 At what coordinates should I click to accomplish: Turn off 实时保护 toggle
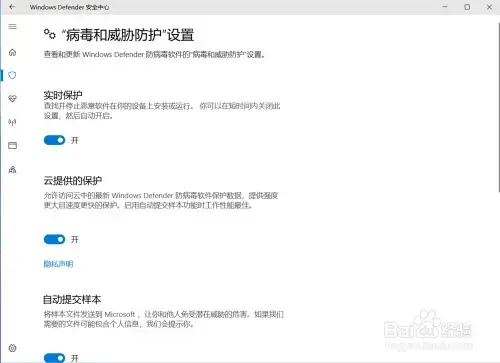coord(54,140)
